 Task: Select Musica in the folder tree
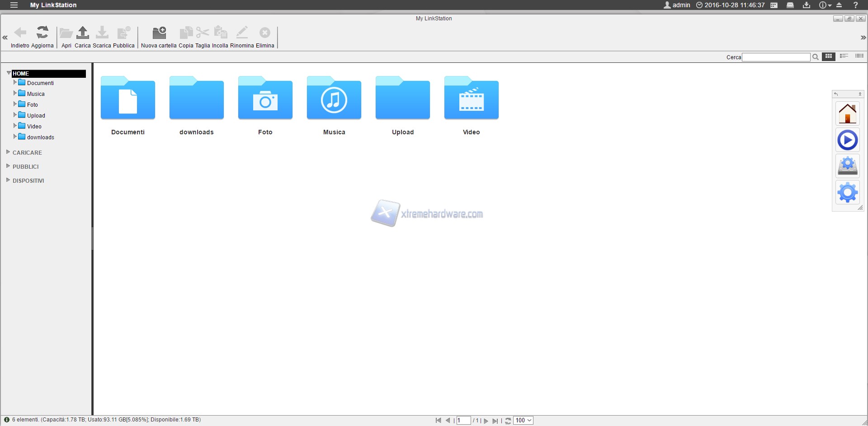[x=36, y=94]
